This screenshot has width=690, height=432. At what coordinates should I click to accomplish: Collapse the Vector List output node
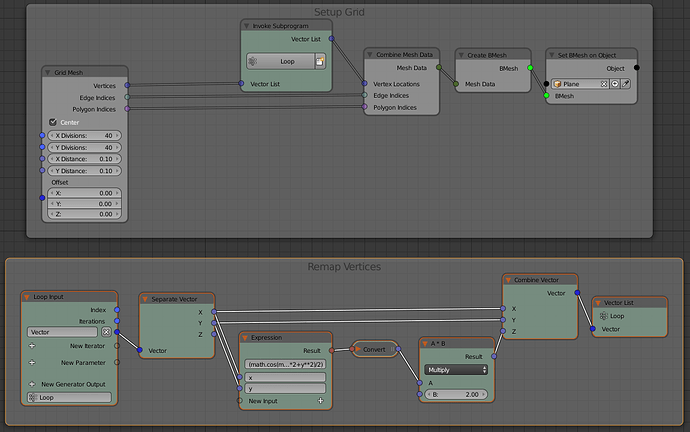coord(598,303)
